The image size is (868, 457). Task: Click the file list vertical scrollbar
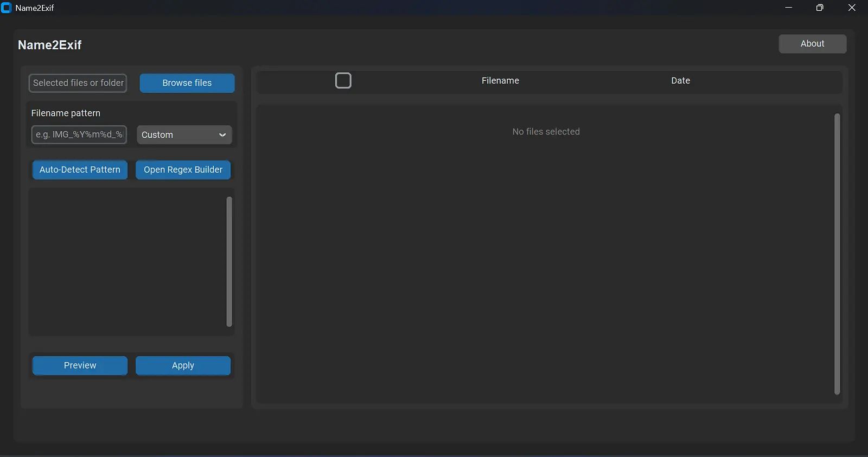(837, 254)
